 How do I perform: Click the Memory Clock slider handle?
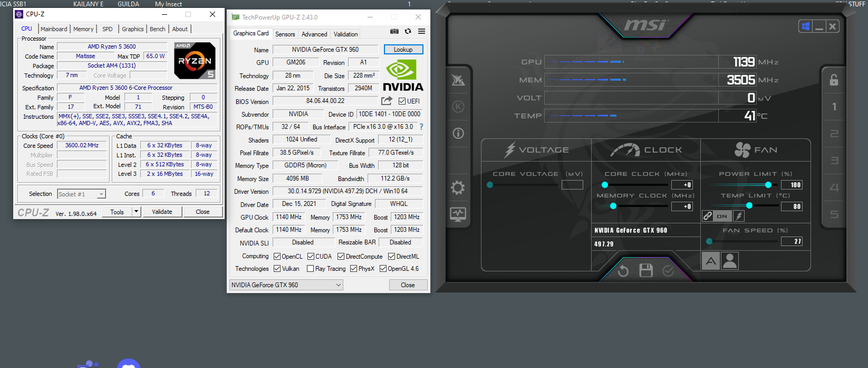click(613, 206)
